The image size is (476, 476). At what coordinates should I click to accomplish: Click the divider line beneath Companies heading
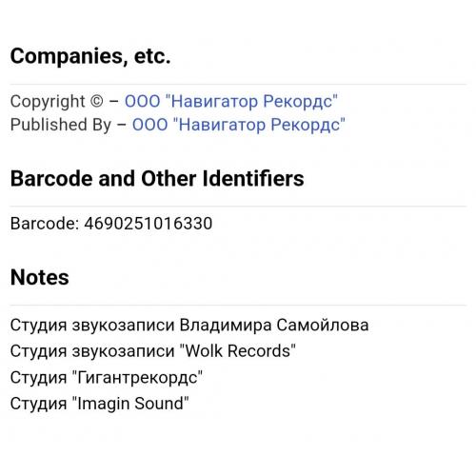(x=238, y=85)
